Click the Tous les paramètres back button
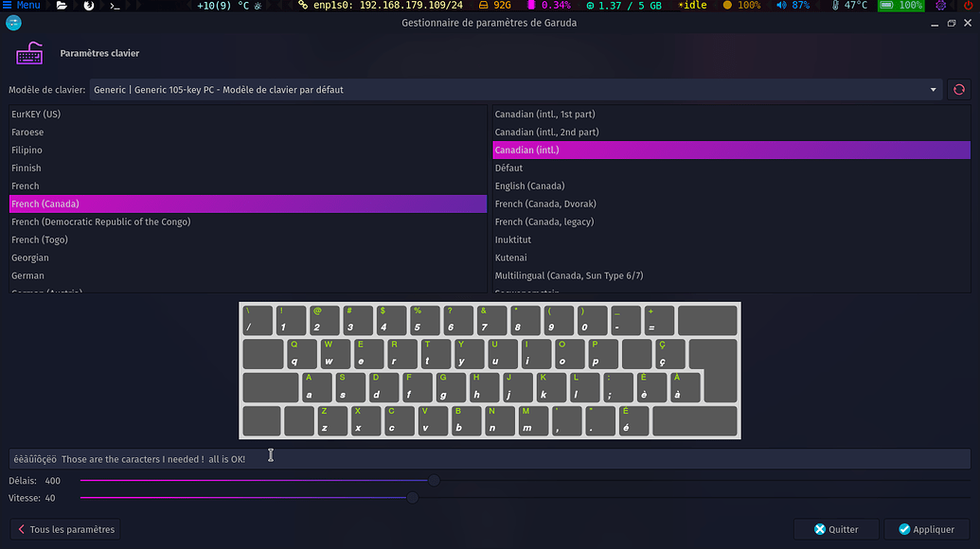The image size is (980, 549). pos(64,529)
